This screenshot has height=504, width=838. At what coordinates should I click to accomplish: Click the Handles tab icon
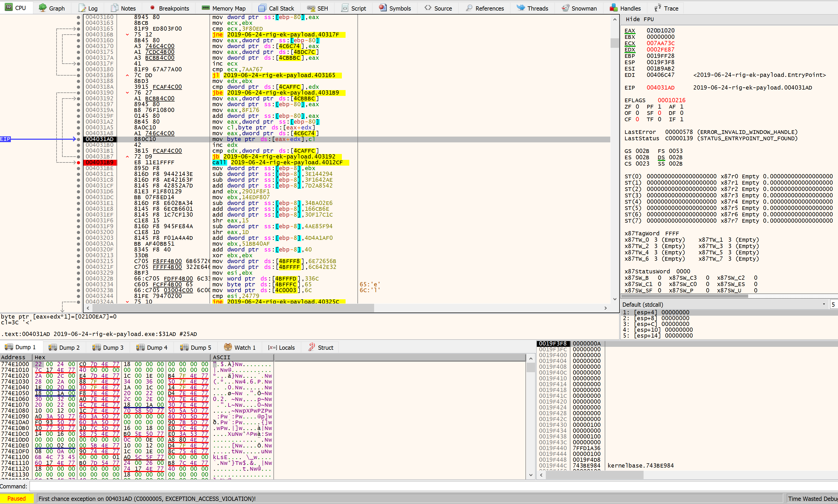613,8
